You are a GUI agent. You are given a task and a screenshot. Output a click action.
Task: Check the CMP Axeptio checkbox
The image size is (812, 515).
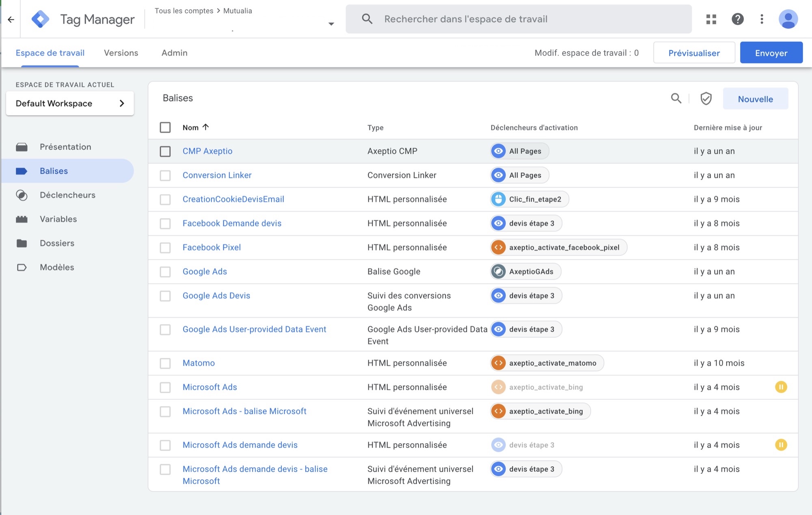pos(165,151)
